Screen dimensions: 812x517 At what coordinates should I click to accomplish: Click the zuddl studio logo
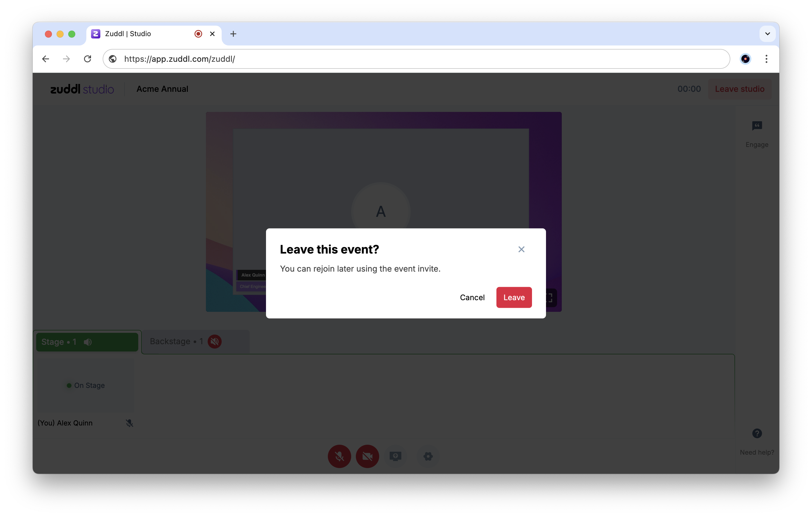[x=82, y=89]
